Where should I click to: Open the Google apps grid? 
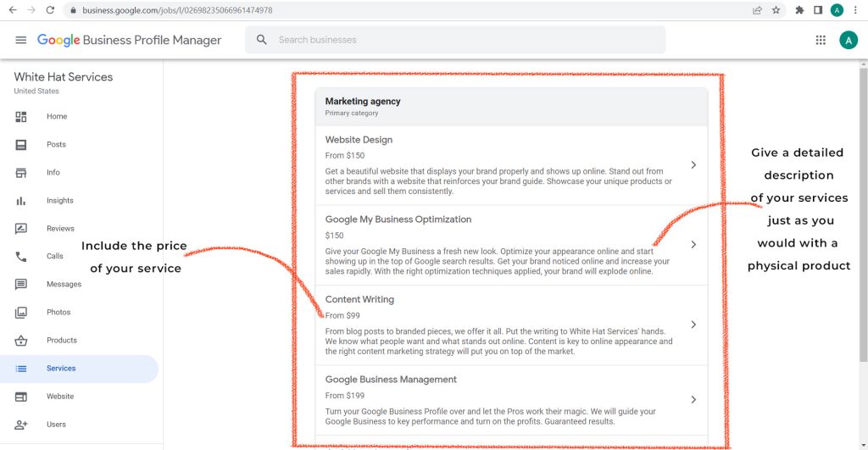pyautogui.click(x=821, y=40)
